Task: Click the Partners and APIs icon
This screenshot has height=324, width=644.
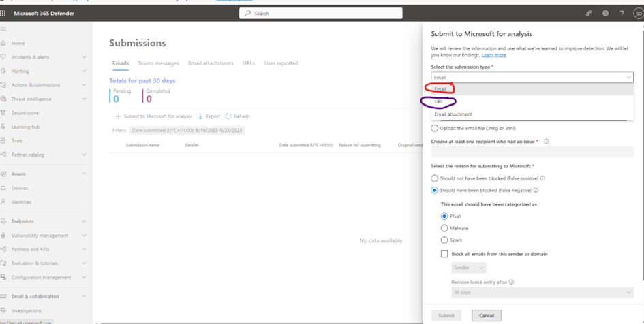Action: [3, 249]
